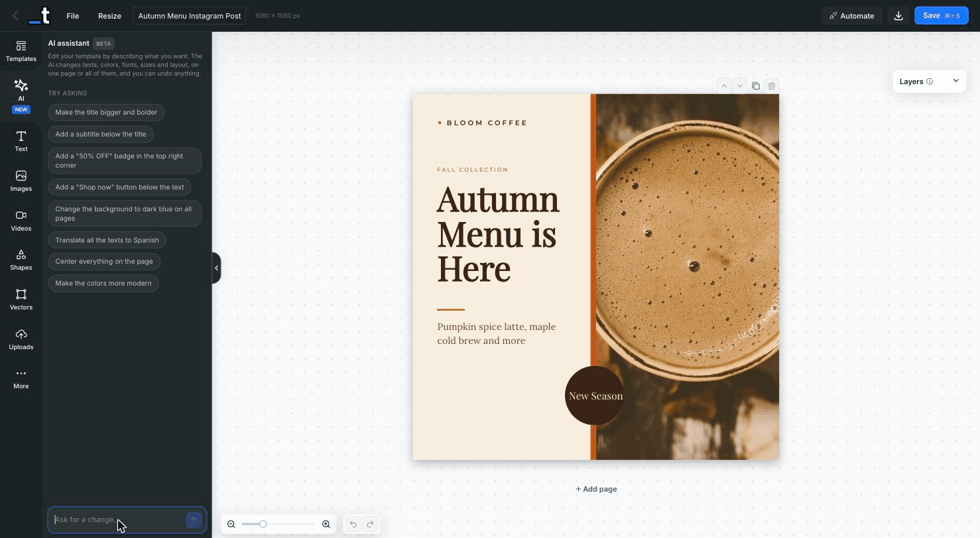Edit the design title field
The width and height of the screenshot is (980, 538).
tap(190, 16)
